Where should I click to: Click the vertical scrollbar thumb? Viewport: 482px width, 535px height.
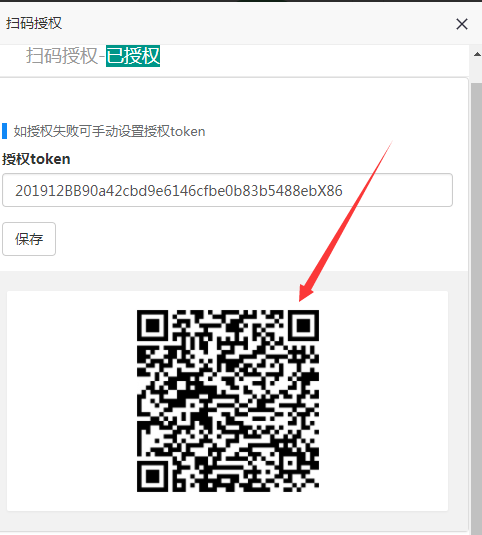click(477, 307)
